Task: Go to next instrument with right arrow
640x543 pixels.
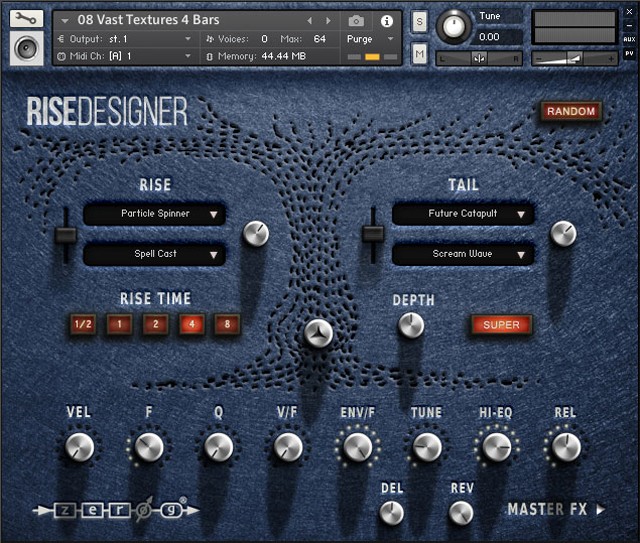Action: 328,20
